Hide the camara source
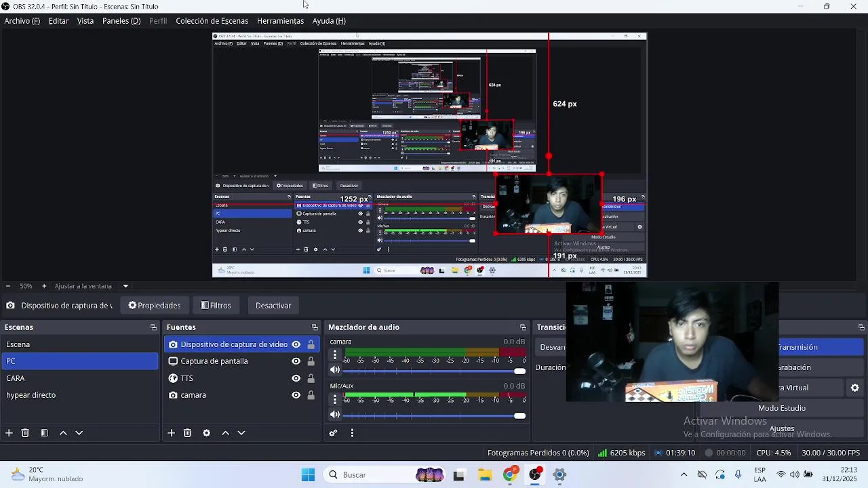 296,395
